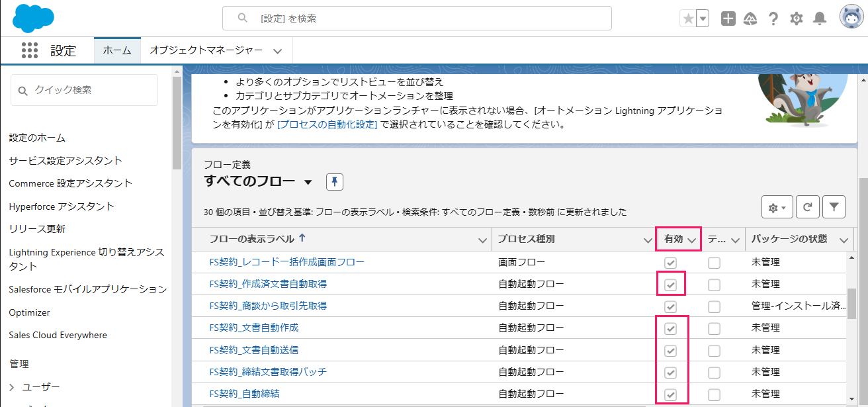Open サービス設定アシスタント in the sidebar
Viewport: 868px width, 407px height.
coord(65,161)
